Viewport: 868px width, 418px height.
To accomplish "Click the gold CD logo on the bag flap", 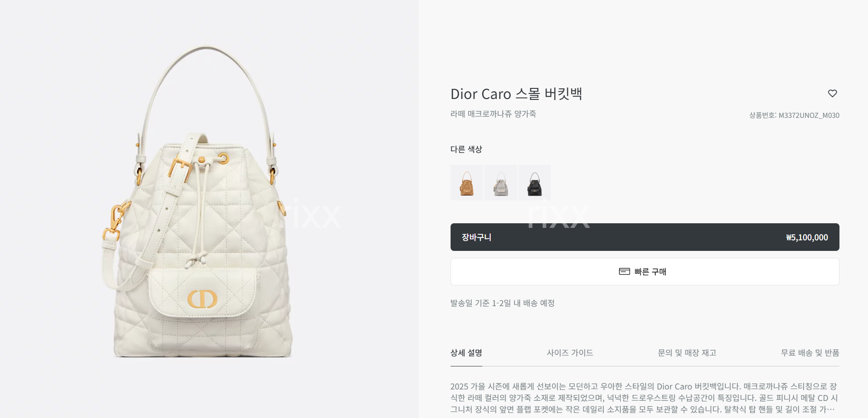I will click(x=202, y=299).
